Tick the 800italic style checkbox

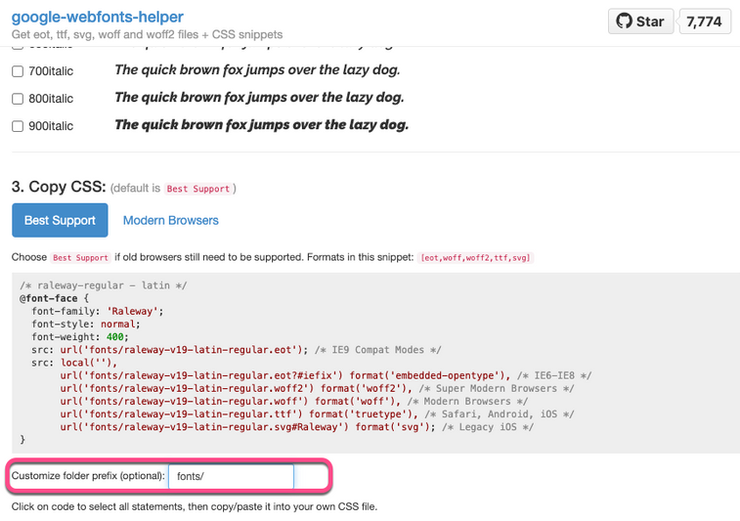click(17, 98)
